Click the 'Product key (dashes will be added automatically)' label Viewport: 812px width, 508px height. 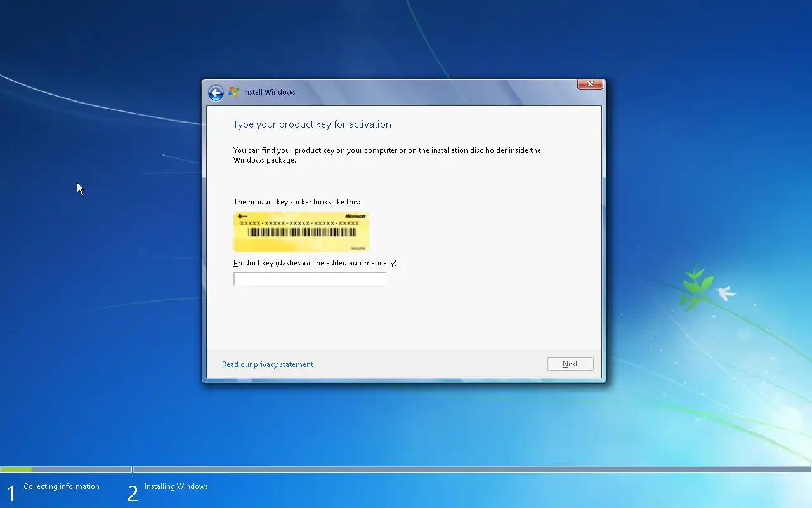coord(316,263)
